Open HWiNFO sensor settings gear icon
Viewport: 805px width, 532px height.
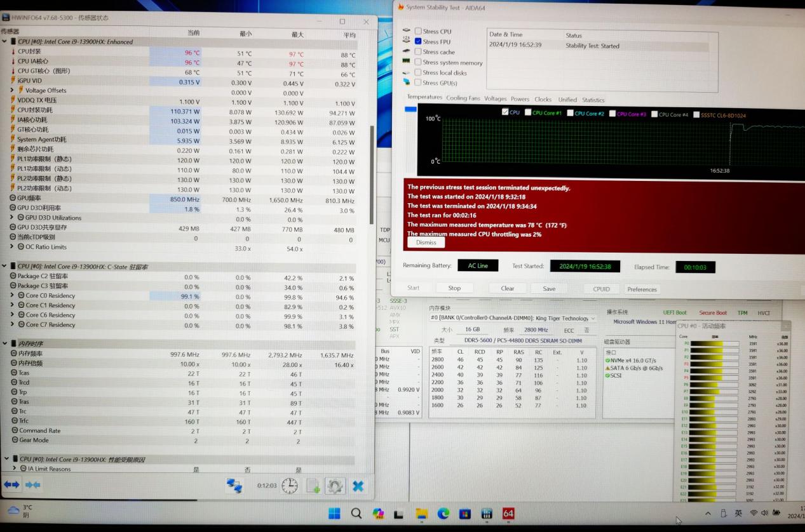335,486
